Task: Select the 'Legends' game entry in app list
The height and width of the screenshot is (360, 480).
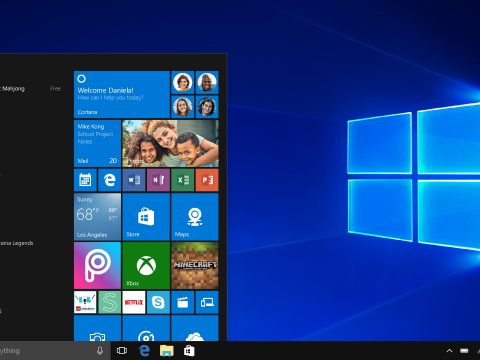Action: tap(17, 243)
